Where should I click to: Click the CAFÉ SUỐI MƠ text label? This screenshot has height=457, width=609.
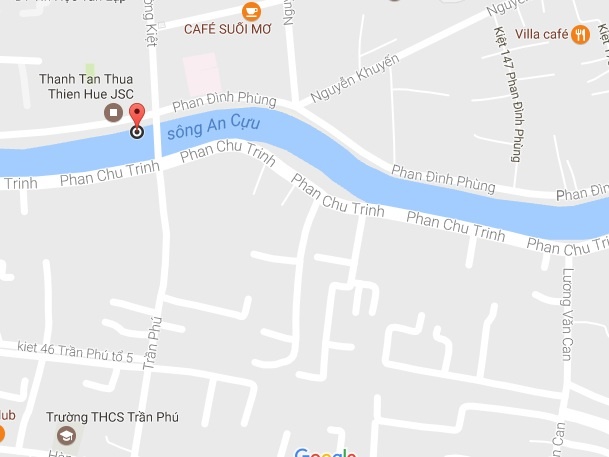tap(228, 29)
